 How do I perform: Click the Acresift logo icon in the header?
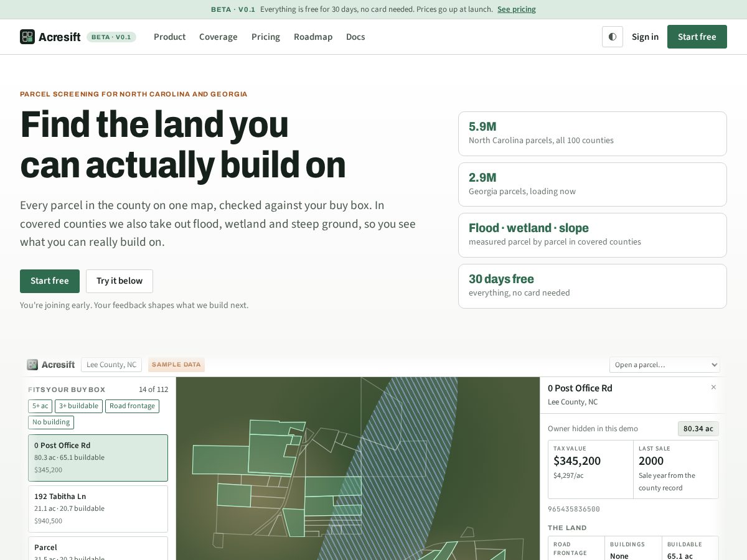[27, 37]
